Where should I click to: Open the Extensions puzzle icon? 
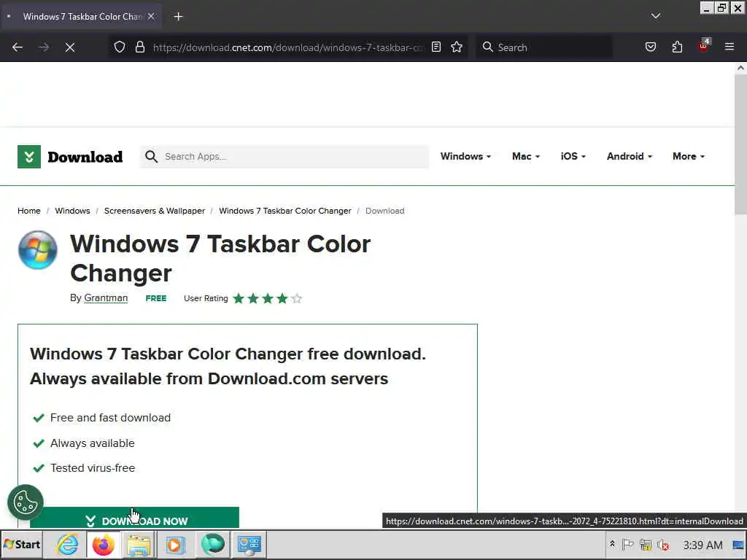point(677,47)
